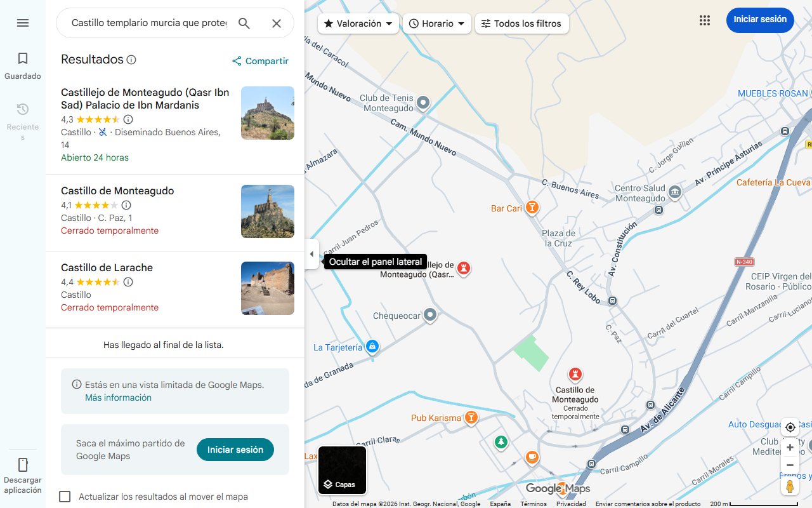Open the Capas layers switcher

pos(342,471)
